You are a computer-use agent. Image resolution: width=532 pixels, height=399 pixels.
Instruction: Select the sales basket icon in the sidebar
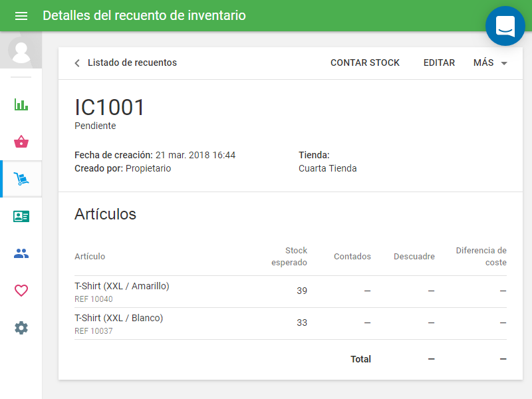pos(21,142)
